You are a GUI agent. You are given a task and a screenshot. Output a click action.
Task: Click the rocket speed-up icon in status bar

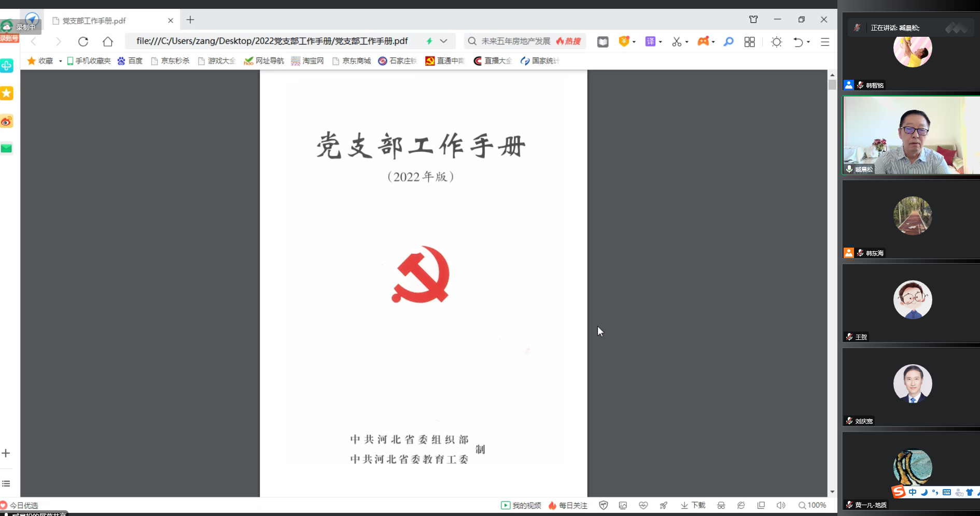tap(663, 505)
